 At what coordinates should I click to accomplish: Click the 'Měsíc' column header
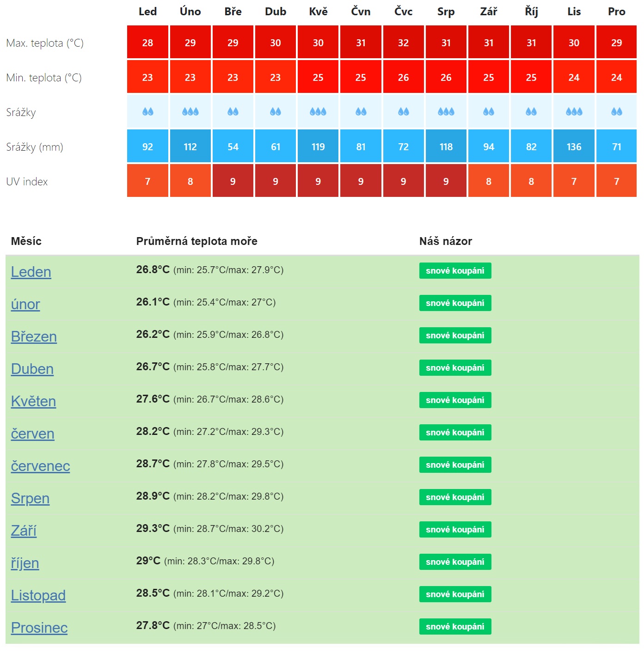coord(26,241)
